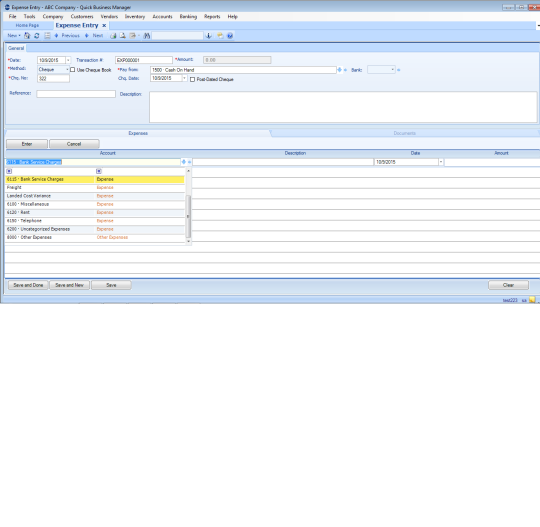Go to the Previous record
This screenshot has width=540, height=527.
67,35
